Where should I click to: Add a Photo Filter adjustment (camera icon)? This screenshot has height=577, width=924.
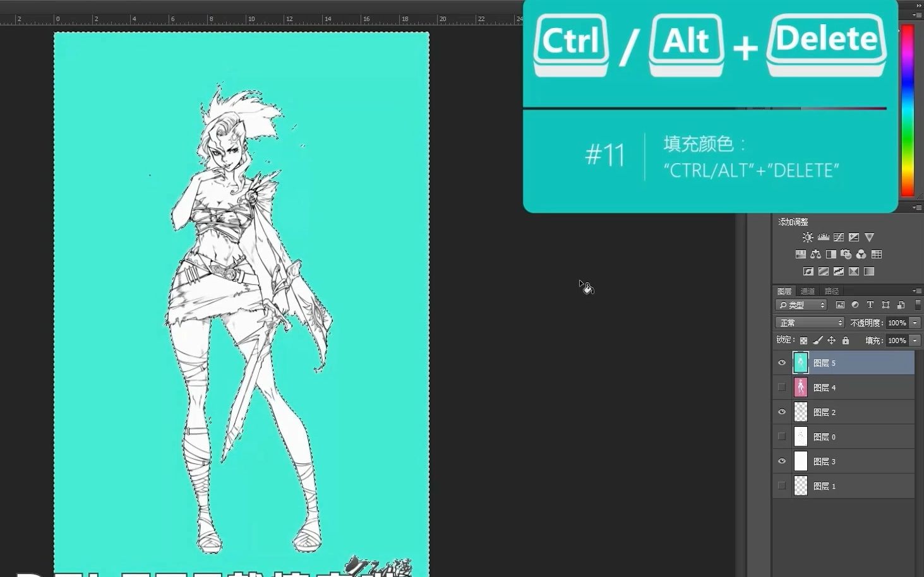(846, 254)
